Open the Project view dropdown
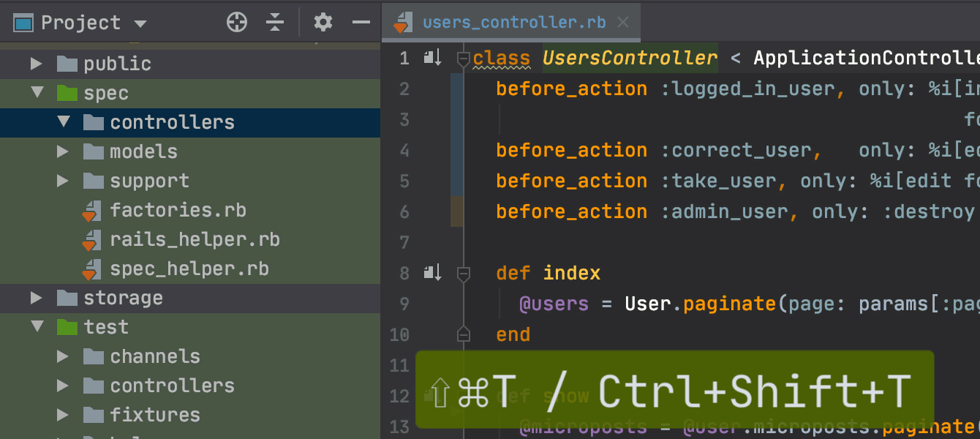The width and height of the screenshot is (980, 439). [140, 24]
